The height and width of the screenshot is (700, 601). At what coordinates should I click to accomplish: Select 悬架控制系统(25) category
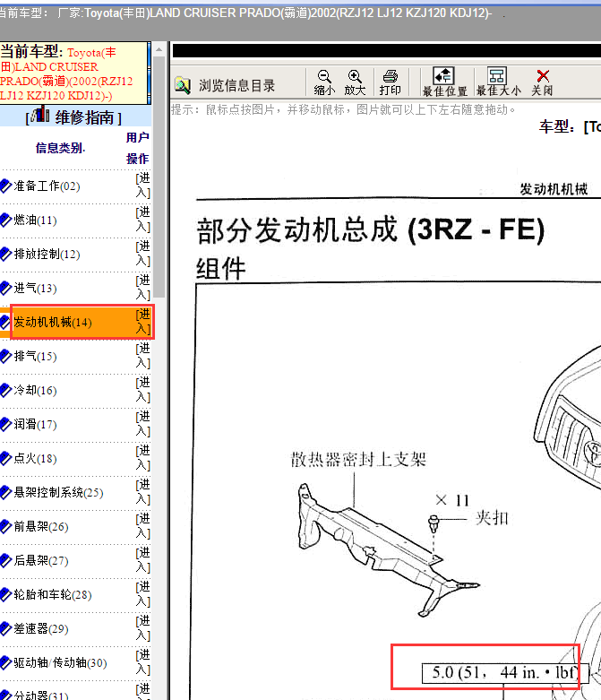(58, 492)
